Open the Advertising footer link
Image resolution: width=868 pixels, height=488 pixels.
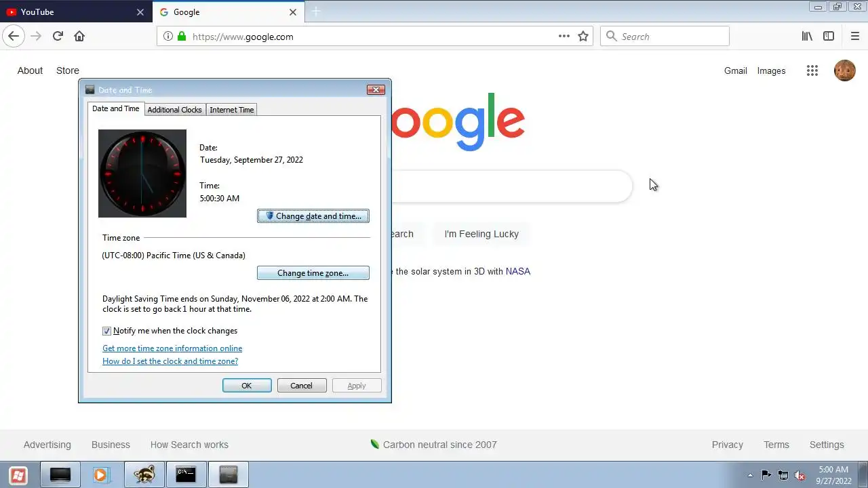click(47, 445)
